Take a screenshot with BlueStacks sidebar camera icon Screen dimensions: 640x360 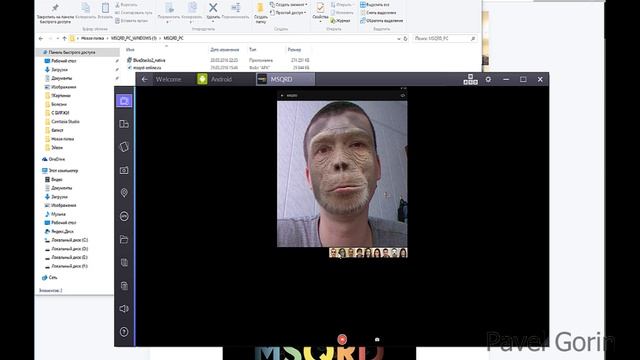pyautogui.click(x=124, y=170)
